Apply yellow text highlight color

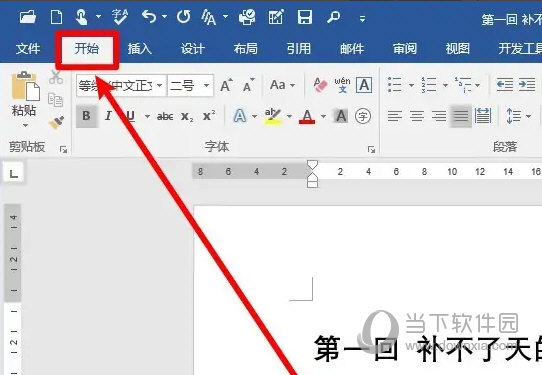point(273,116)
